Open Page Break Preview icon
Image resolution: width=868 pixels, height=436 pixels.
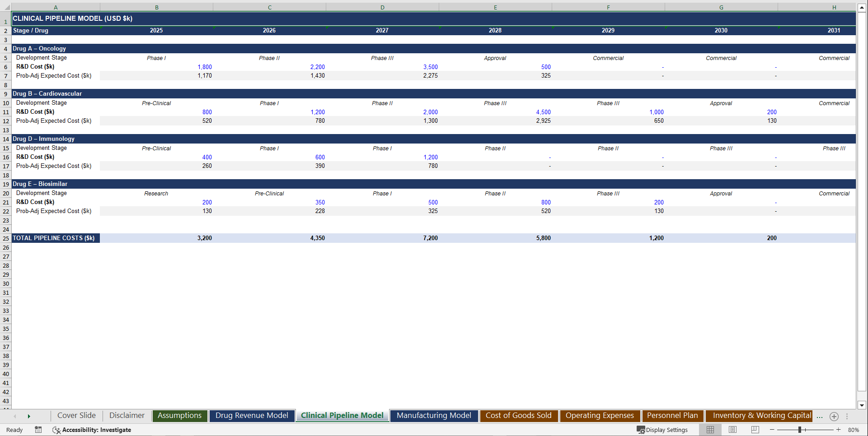click(x=755, y=430)
